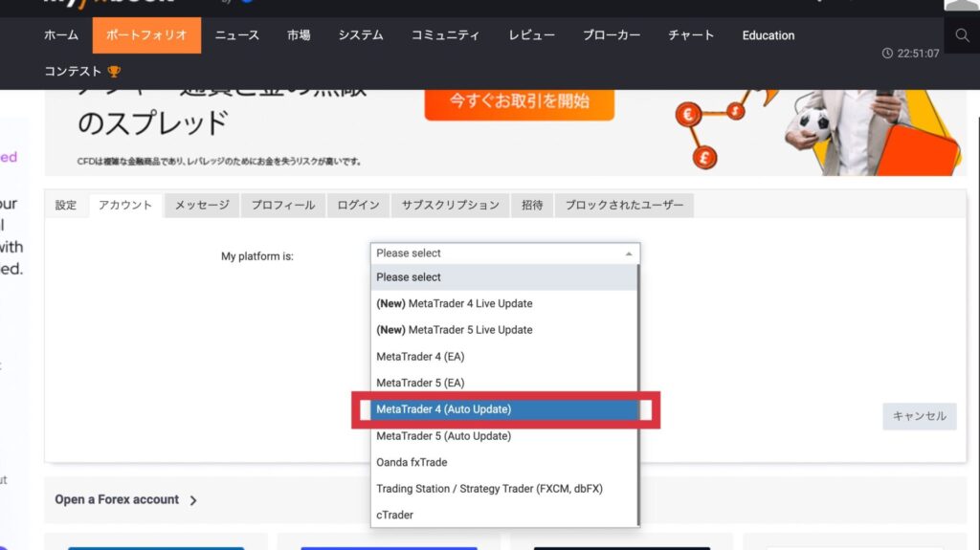The image size is (980, 550).
Task: Open ニュース in the top navigation
Action: pos(237,35)
